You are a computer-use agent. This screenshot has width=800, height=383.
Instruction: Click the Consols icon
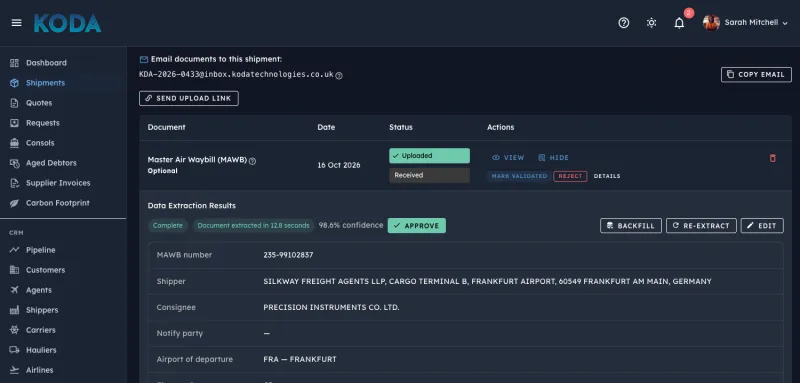point(14,143)
